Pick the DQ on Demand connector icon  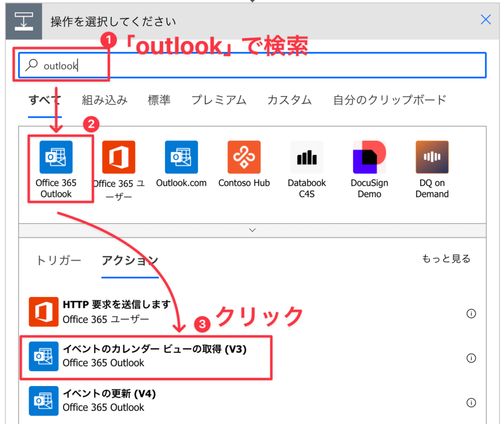tap(432, 157)
